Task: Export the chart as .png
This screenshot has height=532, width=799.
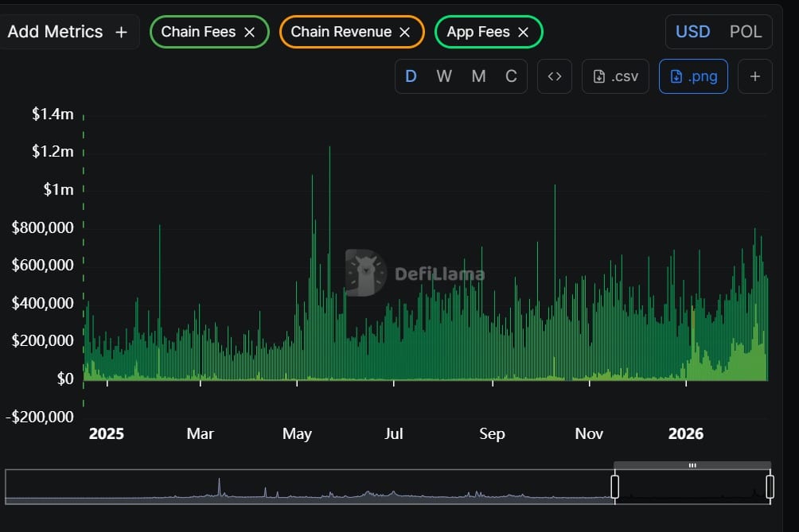Action: pos(693,76)
